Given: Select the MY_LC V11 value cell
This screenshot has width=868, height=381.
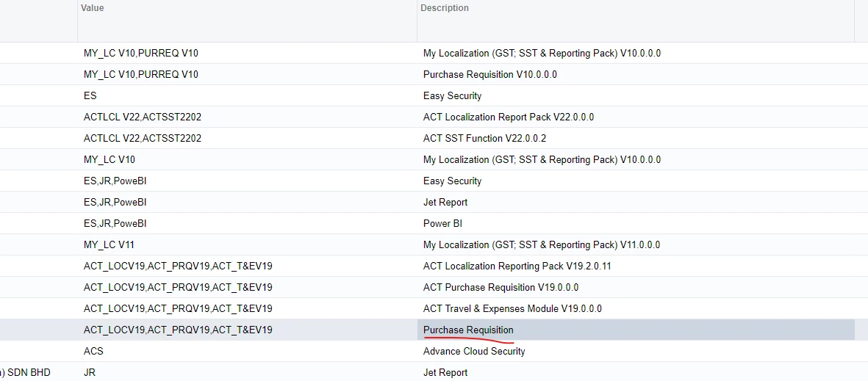Looking at the screenshot, I should click(247, 244).
